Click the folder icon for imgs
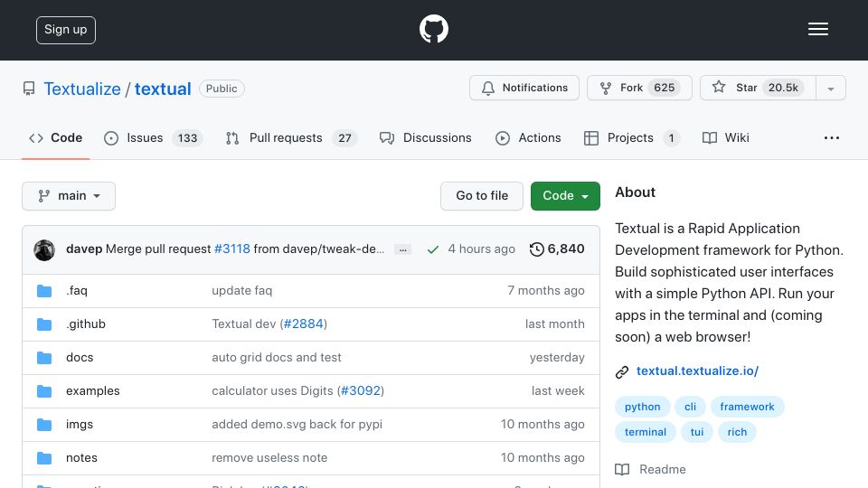The image size is (868, 488). 44,425
